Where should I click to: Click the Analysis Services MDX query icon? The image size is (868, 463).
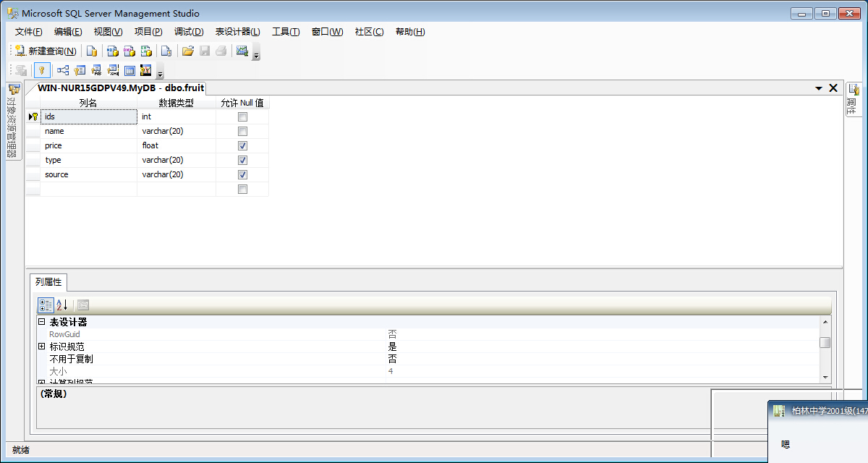click(x=112, y=51)
